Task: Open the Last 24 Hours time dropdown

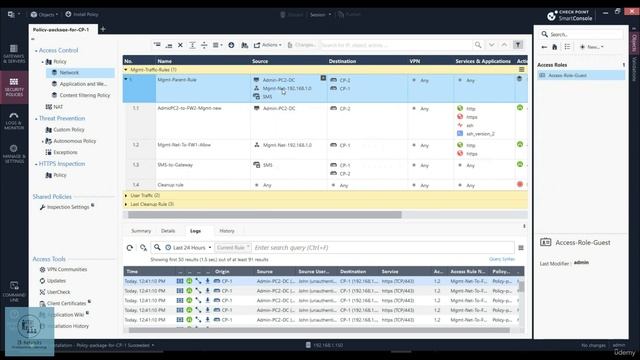Action: [x=188, y=248]
